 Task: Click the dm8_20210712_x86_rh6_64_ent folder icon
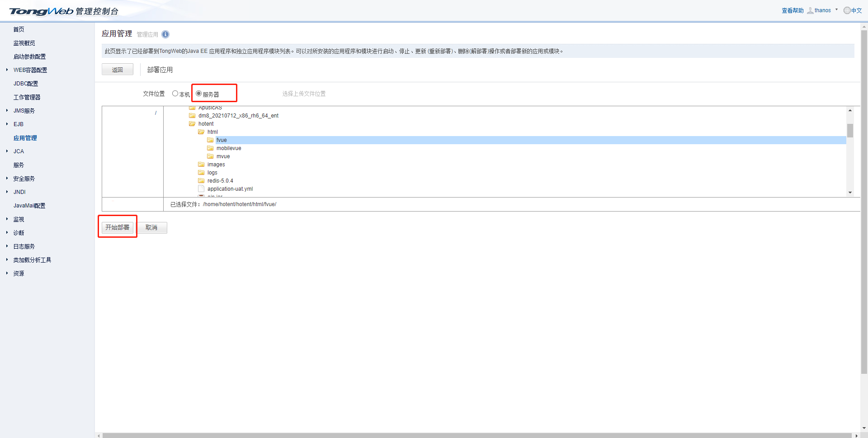pyautogui.click(x=192, y=116)
